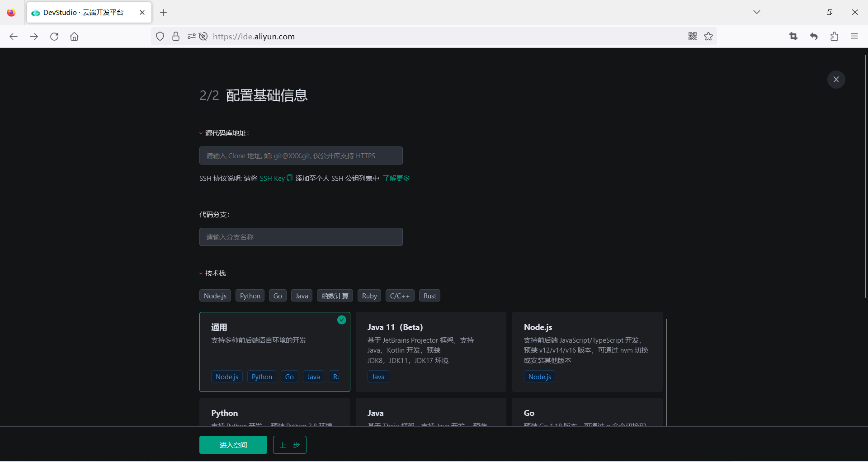Click the address bar URL ide.aliyun.com
868x462 pixels.
[x=254, y=37]
